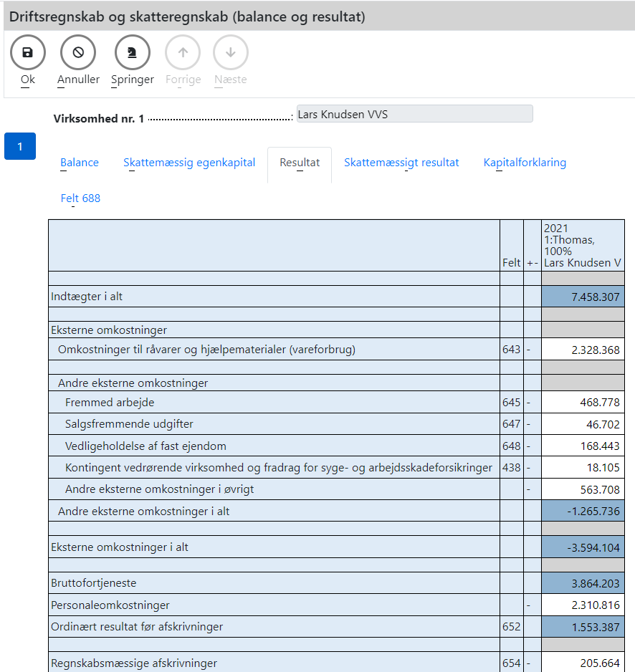
Task: Click the Salgsfremmende udgifter value 46.702
Action: [x=582, y=424]
